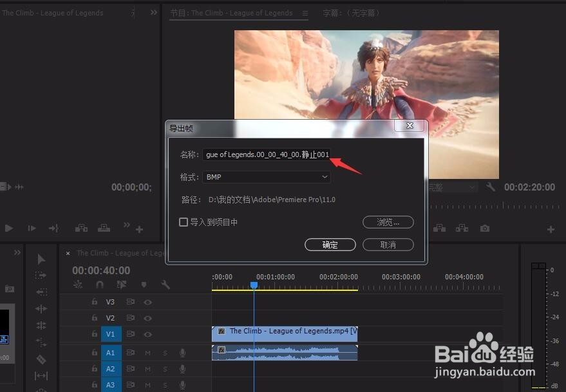Select the Selection arrow tool

pos(41,259)
